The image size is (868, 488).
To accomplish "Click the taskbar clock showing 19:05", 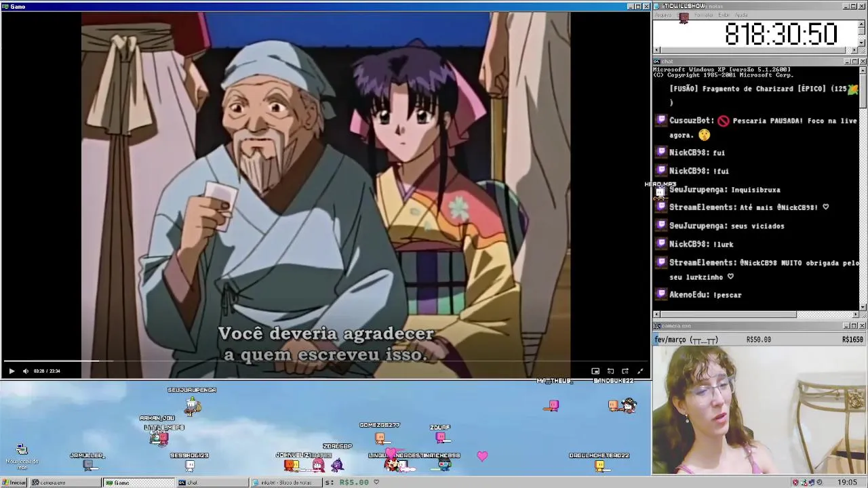I will tap(846, 483).
